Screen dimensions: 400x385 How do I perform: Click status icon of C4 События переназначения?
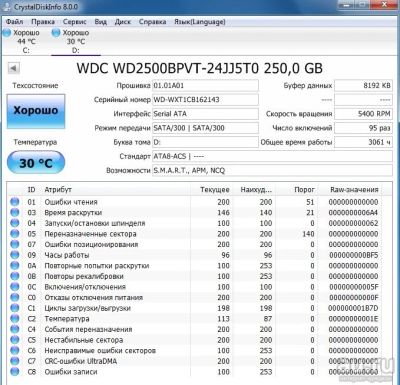pyautogui.click(x=15, y=329)
